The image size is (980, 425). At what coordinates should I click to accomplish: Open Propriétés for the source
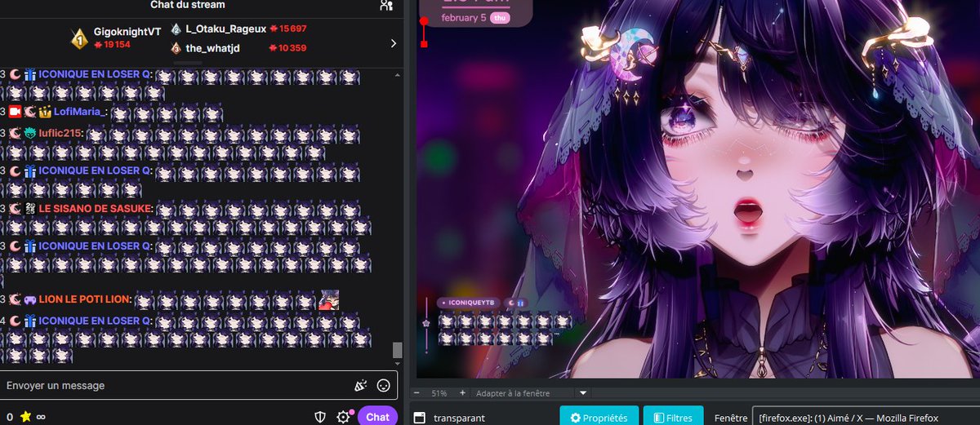(599, 417)
